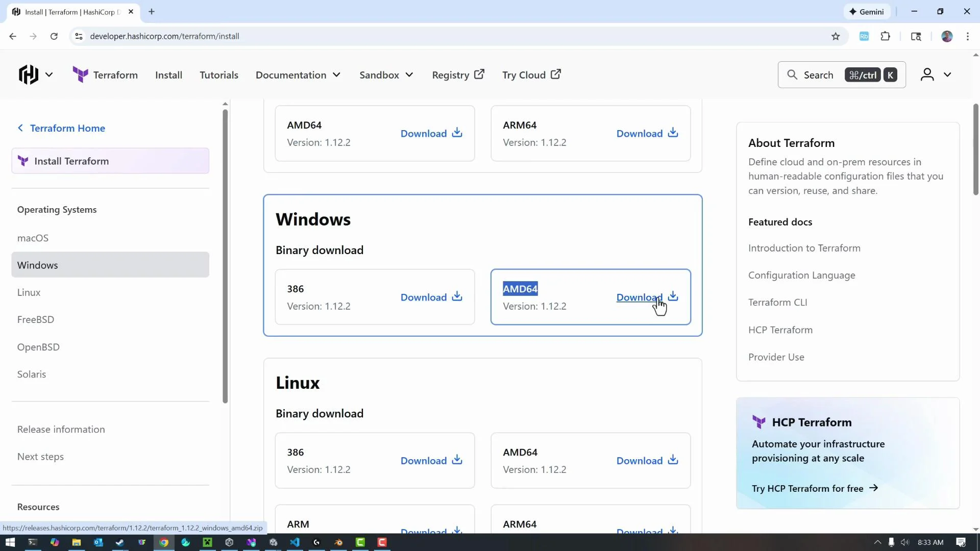This screenshot has height=551, width=980.
Task: Click the browser forward arrow
Action: click(x=33, y=36)
